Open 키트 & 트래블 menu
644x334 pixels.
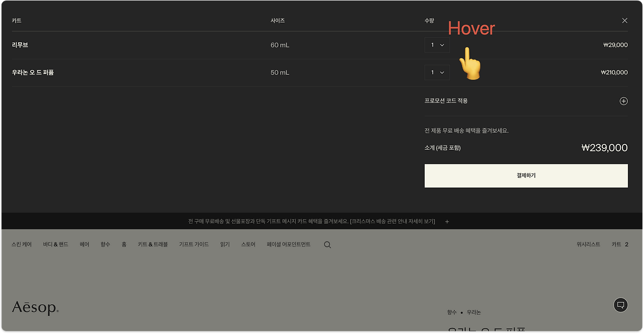coord(152,244)
